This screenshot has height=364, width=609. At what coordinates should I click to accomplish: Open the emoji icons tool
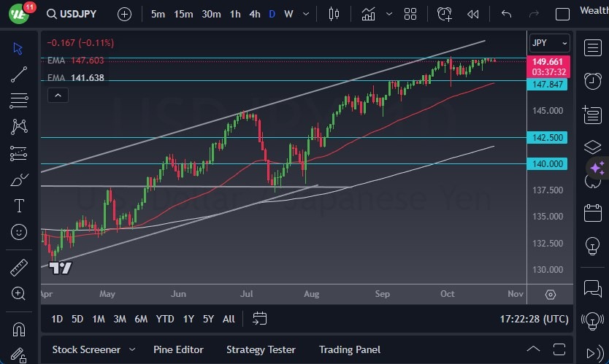(x=19, y=232)
